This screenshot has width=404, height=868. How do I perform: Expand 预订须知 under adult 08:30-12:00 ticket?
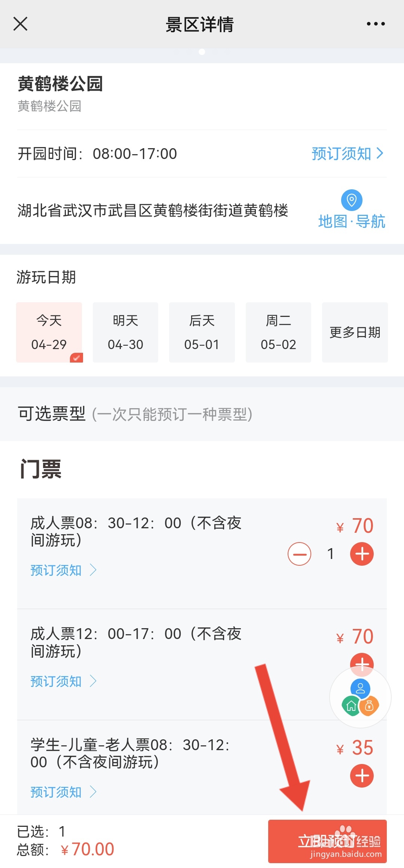tap(63, 570)
